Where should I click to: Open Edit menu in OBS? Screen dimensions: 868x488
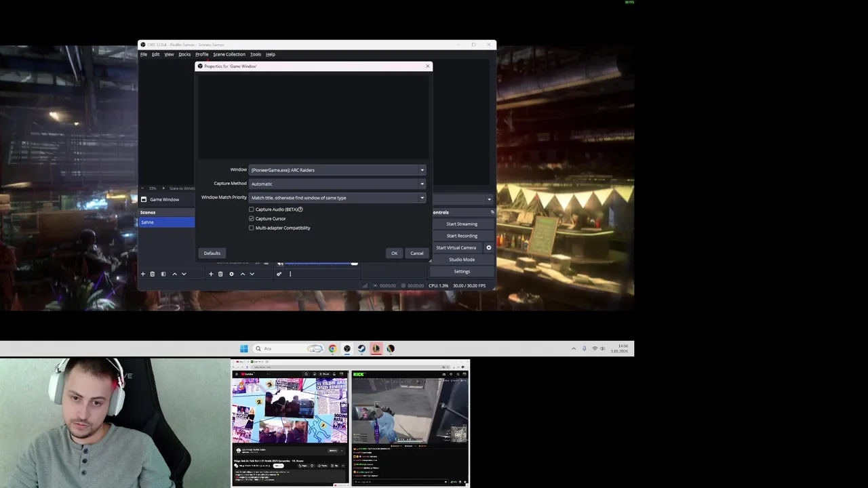click(x=155, y=54)
